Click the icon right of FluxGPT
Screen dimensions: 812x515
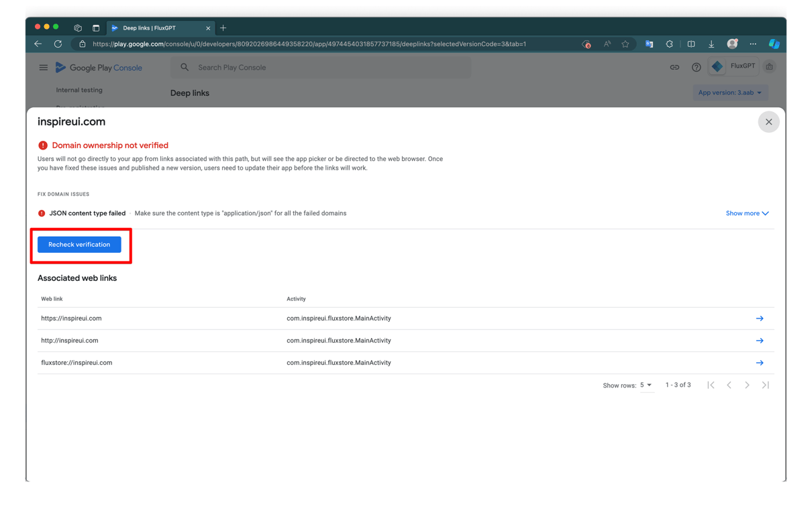(x=770, y=66)
